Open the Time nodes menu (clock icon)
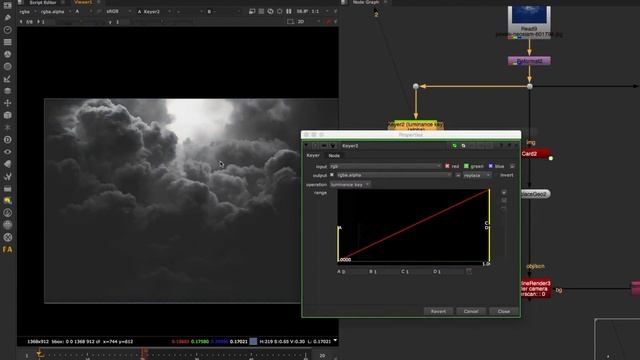The width and height of the screenshot is (640, 360). pyautogui.click(x=7, y=30)
